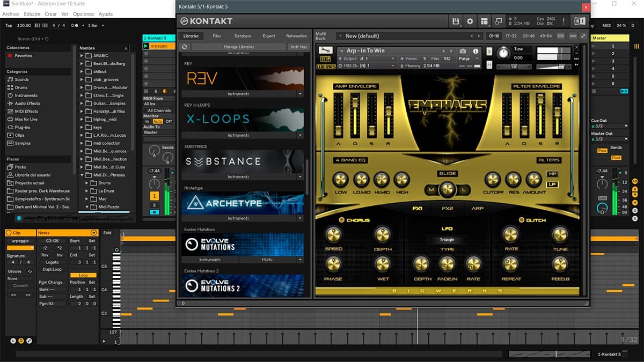Expand the hiphop_midi folder
Screen dimensions: 644x362
tap(82, 119)
